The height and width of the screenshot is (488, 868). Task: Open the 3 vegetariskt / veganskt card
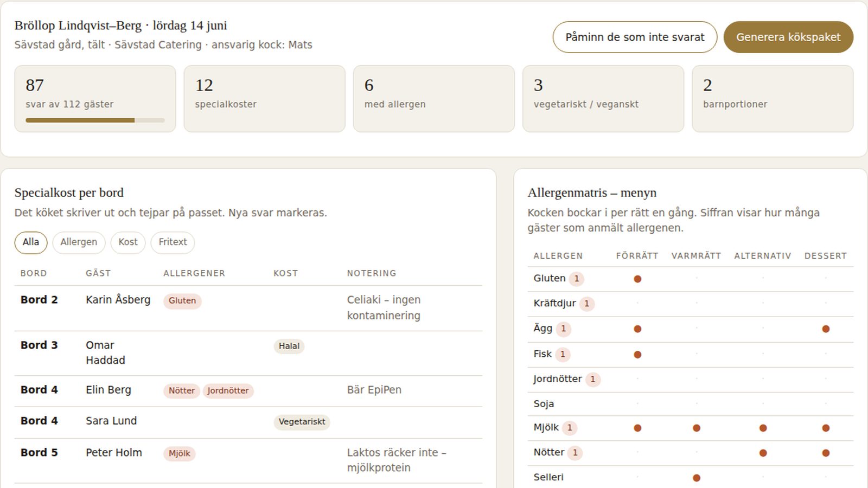pyautogui.click(x=603, y=99)
